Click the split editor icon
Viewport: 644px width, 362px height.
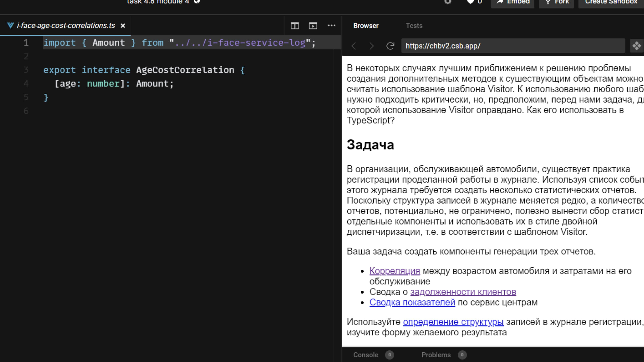point(295,26)
